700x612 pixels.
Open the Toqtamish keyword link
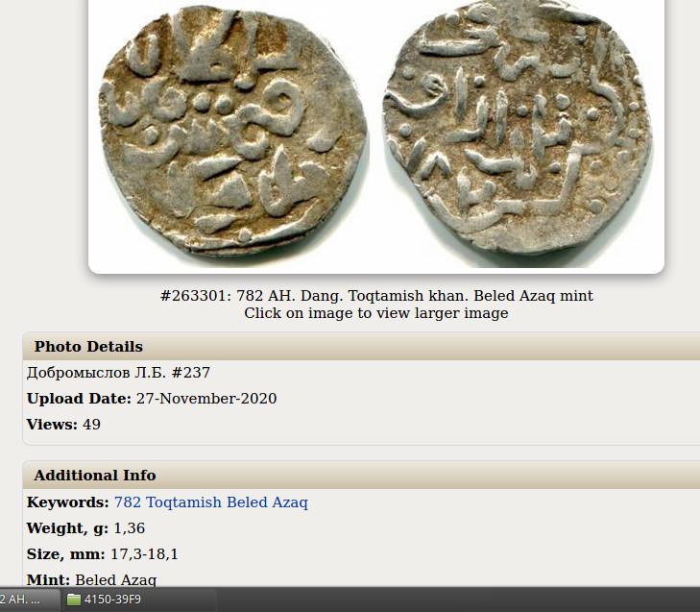pos(183,502)
